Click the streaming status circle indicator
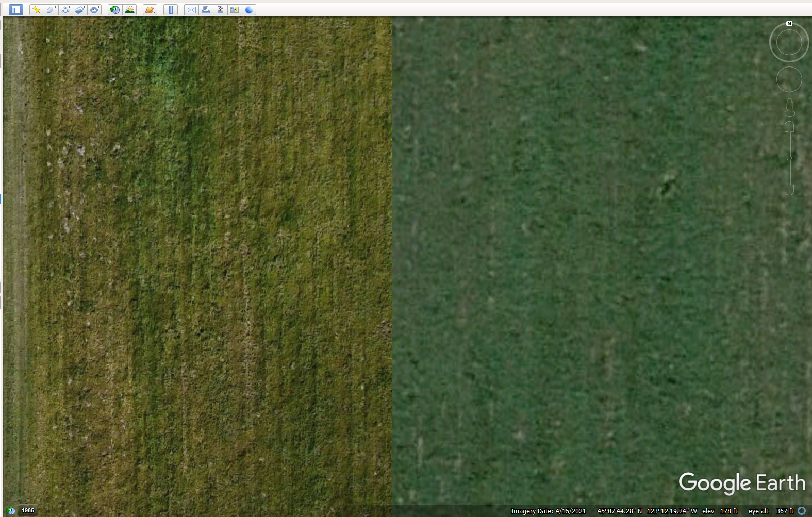 pyautogui.click(x=802, y=511)
